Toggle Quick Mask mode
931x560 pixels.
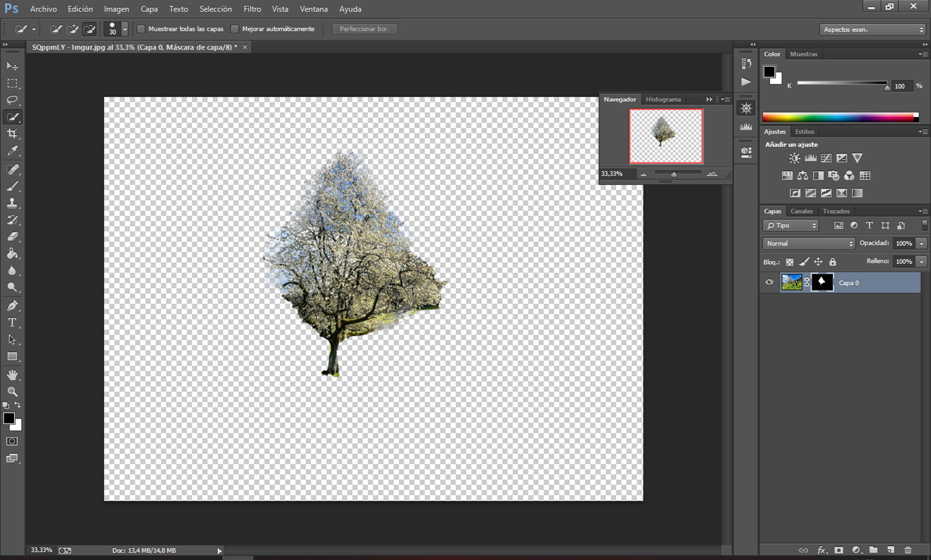pyautogui.click(x=12, y=441)
